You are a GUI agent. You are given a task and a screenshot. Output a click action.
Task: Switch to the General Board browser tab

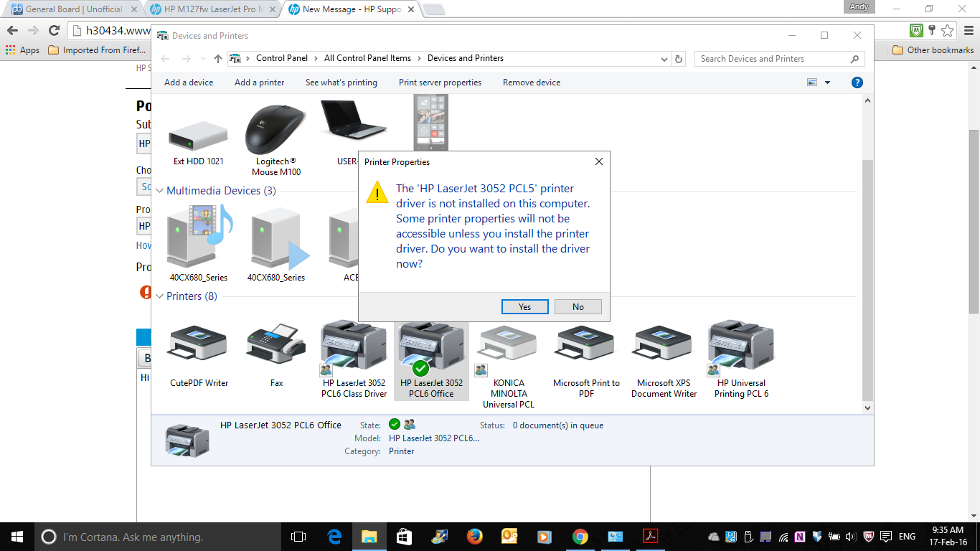[x=72, y=9]
